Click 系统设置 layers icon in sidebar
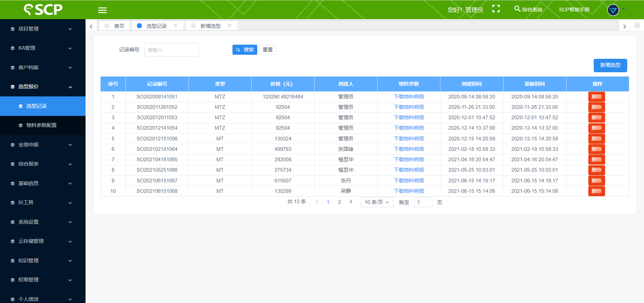The image size is (644, 303). 13,222
